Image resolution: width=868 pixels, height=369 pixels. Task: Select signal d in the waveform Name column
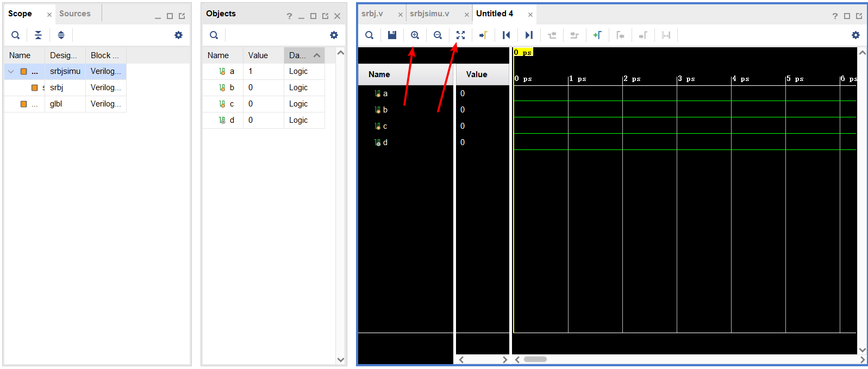(x=385, y=142)
